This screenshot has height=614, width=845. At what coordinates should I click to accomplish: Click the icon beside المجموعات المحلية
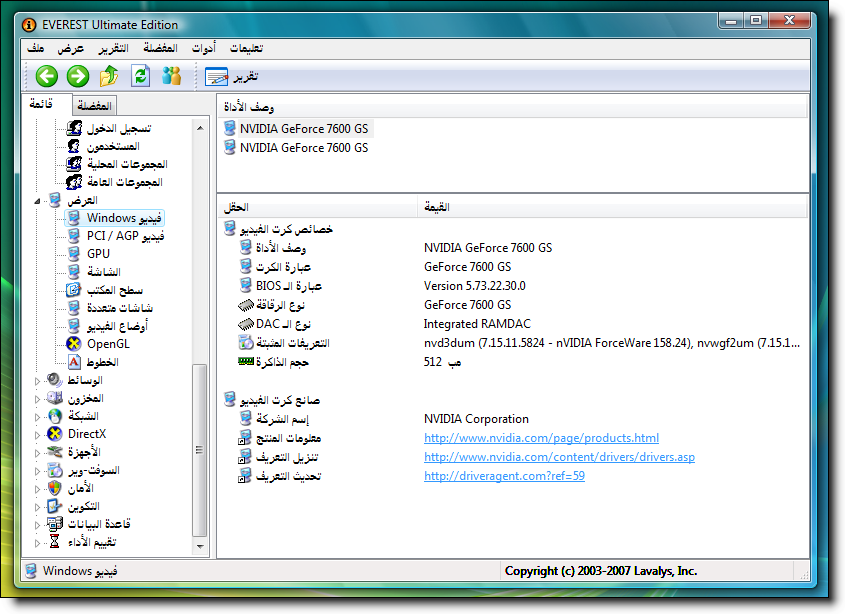coord(74,164)
